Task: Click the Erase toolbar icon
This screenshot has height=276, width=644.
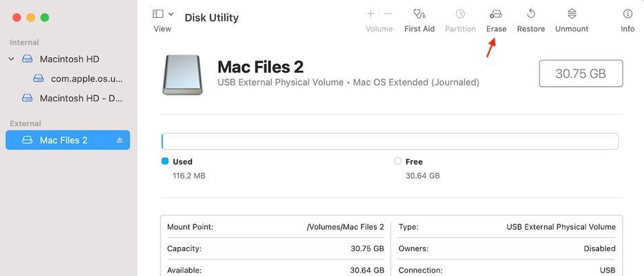Action: [x=496, y=14]
